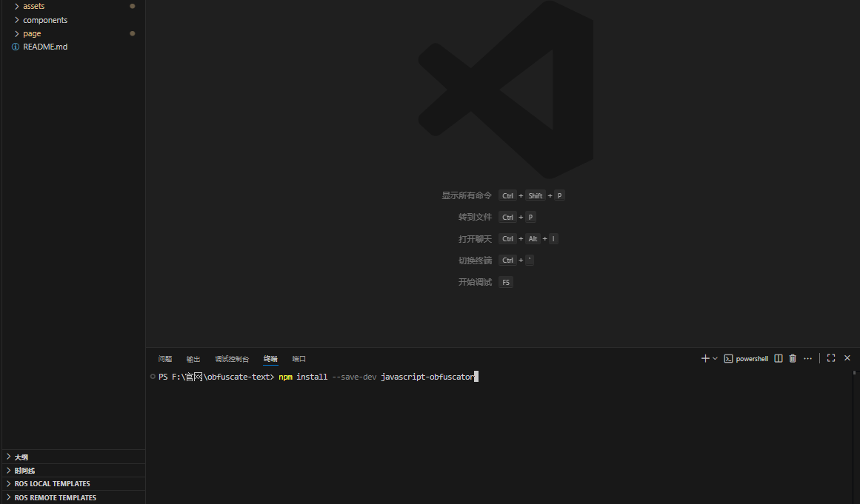Select the page folder name

tap(32, 33)
